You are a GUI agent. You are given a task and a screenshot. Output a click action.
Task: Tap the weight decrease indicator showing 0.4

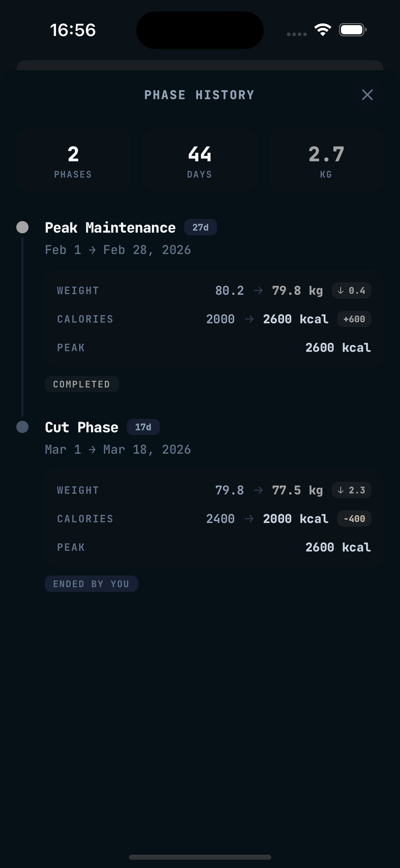click(x=351, y=290)
